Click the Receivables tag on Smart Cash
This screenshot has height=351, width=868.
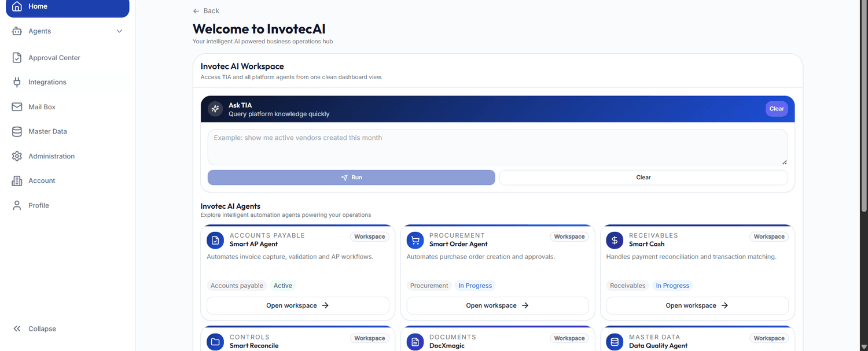(628, 286)
